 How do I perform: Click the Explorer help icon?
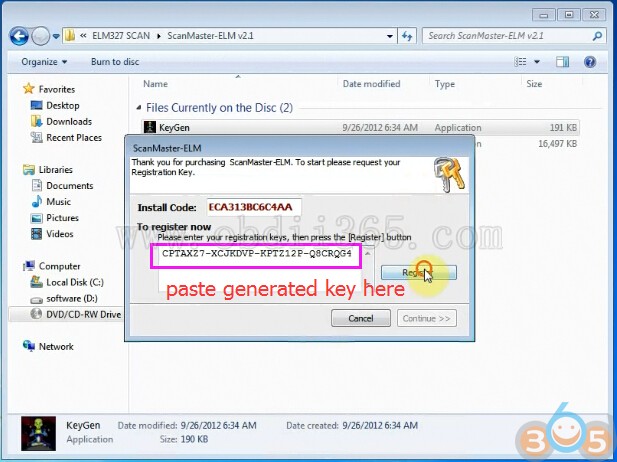589,62
